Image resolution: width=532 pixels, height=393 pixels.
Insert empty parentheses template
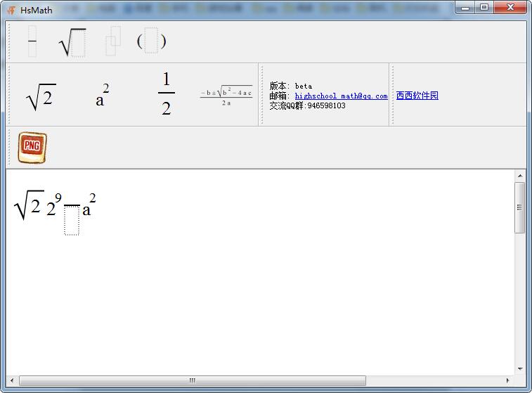click(x=151, y=41)
